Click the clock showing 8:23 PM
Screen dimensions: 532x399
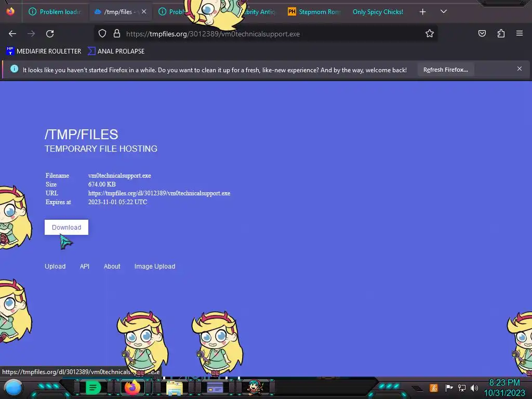[504, 383]
